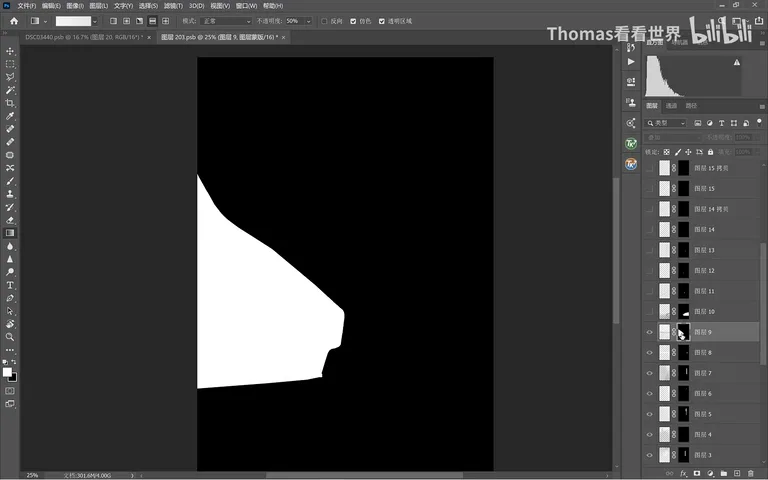Select the Brush tool
This screenshot has width=768, height=480.
click(x=10, y=181)
